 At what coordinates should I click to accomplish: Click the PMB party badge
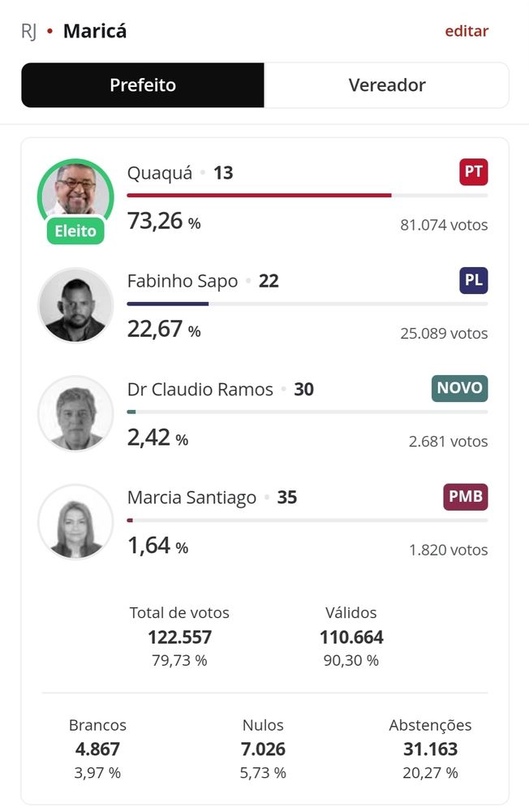466,497
